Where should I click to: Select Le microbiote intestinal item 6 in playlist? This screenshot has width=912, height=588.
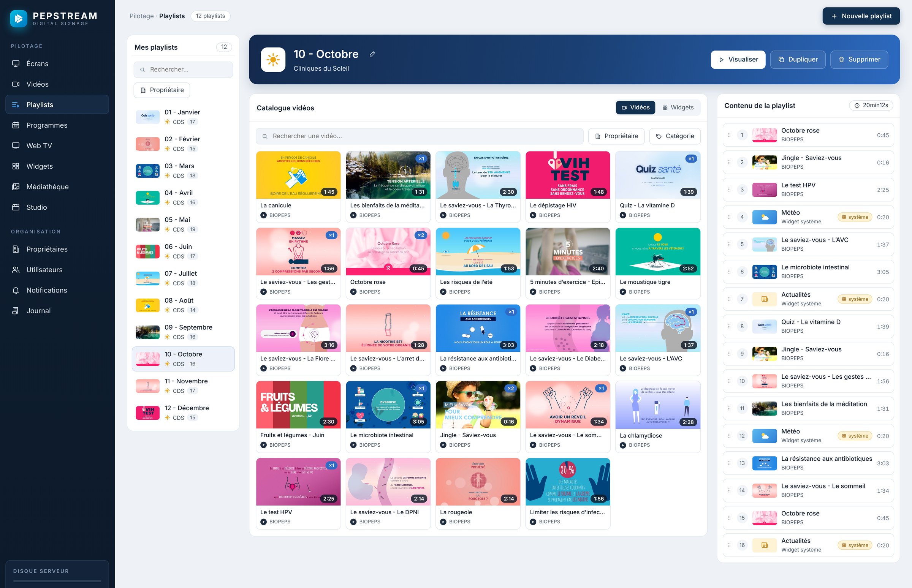[x=808, y=272]
